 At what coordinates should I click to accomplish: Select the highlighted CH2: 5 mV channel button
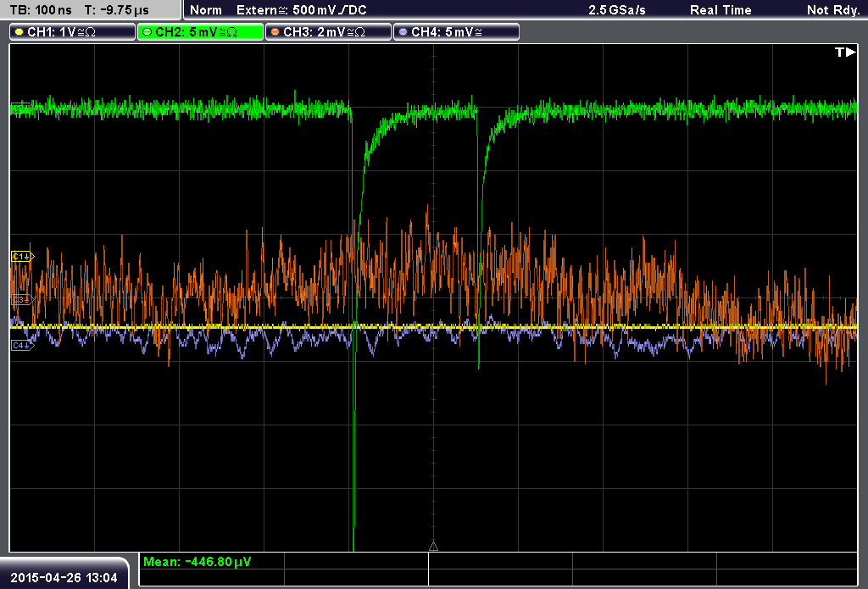(x=200, y=32)
